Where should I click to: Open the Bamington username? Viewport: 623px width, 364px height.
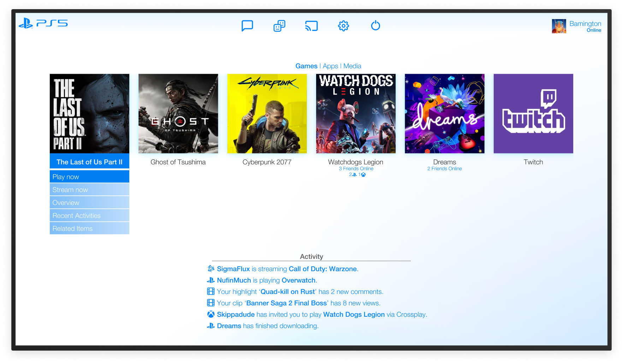[x=585, y=24]
